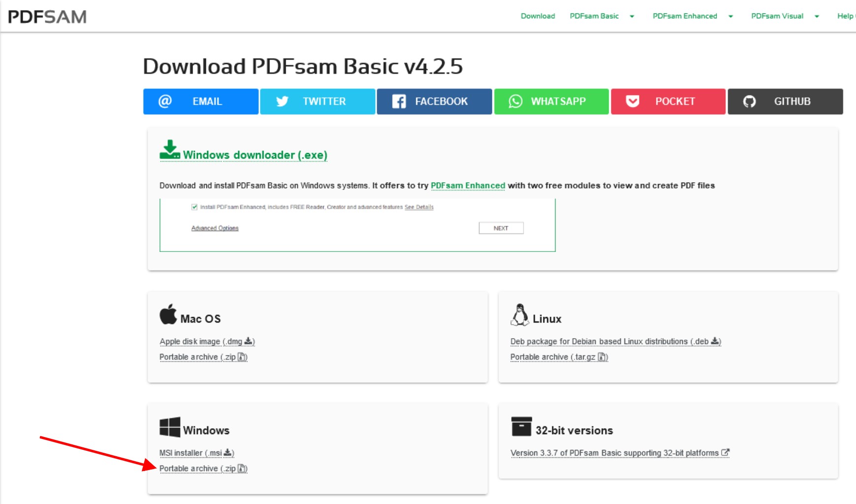Click the archive icon after .tar.gz
Image resolution: width=856 pixels, height=504 pixels.
pos(602,357)
